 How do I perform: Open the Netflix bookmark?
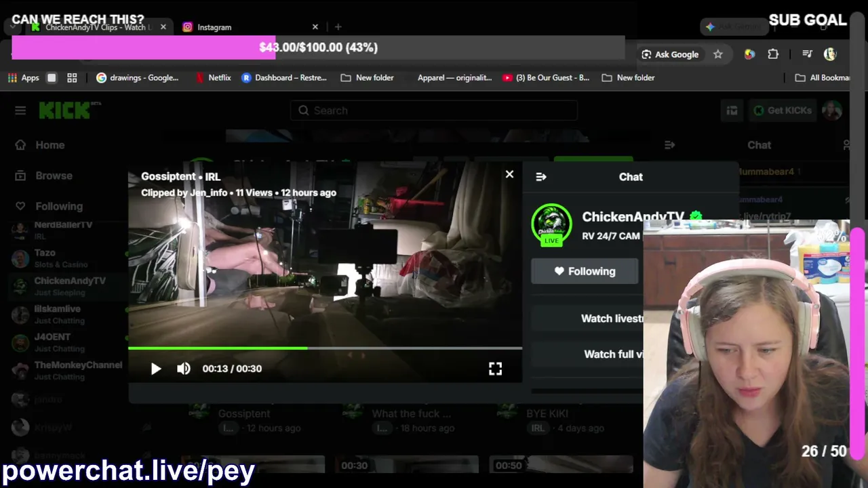[x=213, y=78]
